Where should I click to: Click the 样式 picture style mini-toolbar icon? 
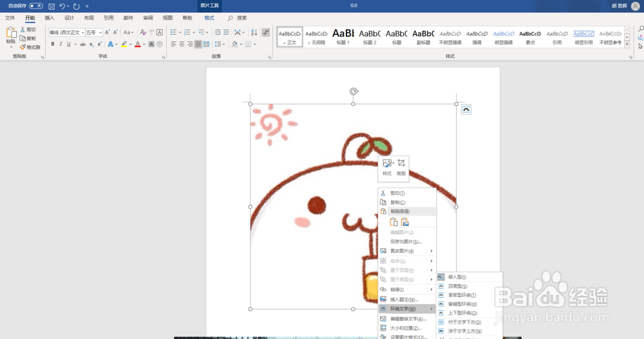(387, 167)
